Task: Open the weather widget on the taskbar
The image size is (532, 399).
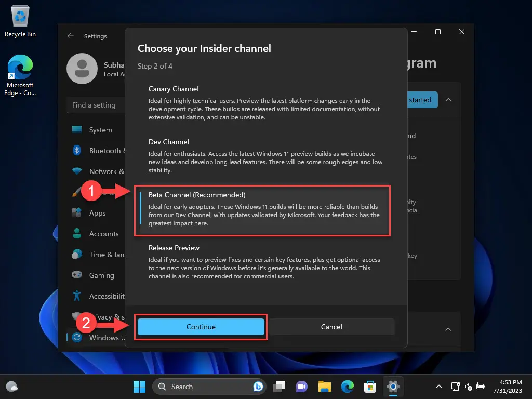Action: [12, 387]
